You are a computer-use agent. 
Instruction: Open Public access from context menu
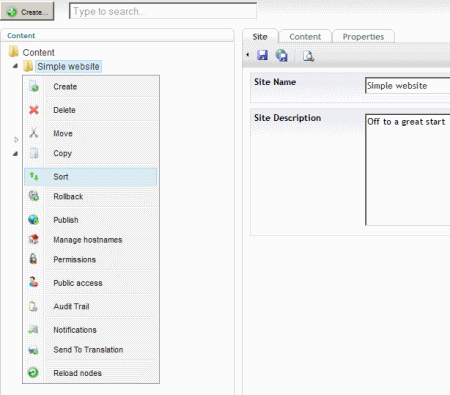click(91, 283)
